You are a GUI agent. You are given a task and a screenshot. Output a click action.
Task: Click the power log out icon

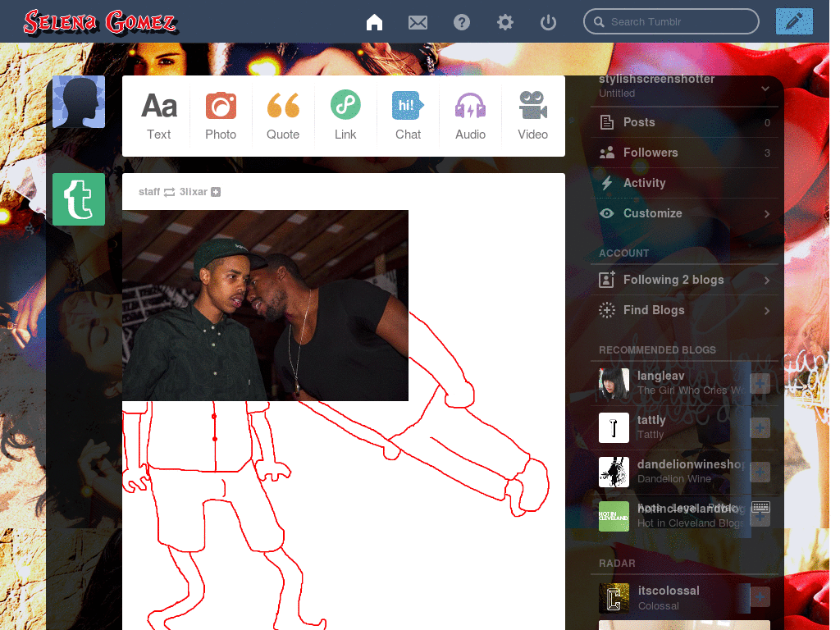click(548, 22)
